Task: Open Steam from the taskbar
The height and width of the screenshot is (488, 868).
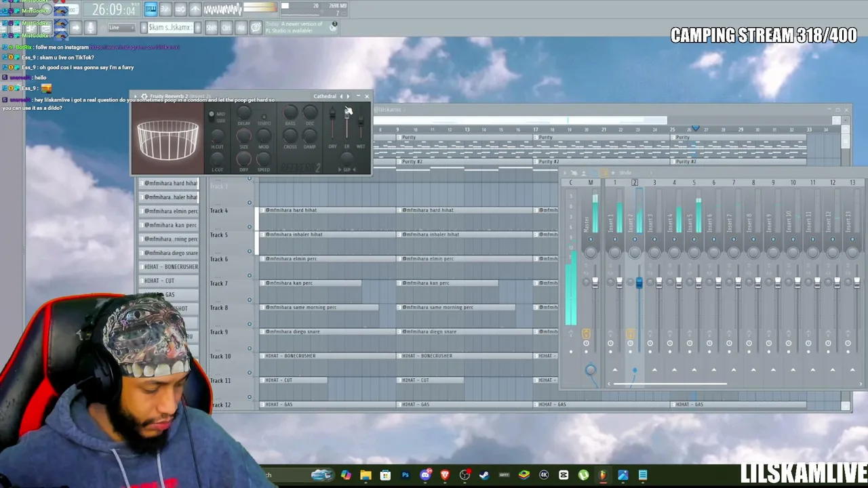Action: pyautogui.click(x=484, y=475)
